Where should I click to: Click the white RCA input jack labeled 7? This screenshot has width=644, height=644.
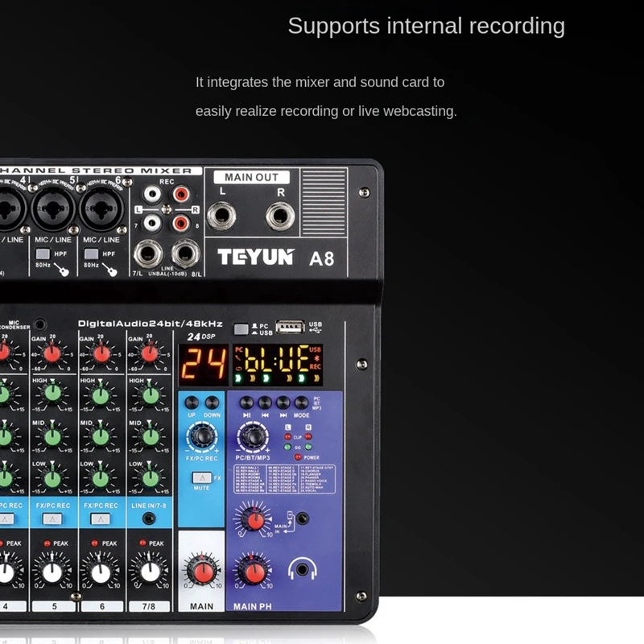(x=152, y=224)
